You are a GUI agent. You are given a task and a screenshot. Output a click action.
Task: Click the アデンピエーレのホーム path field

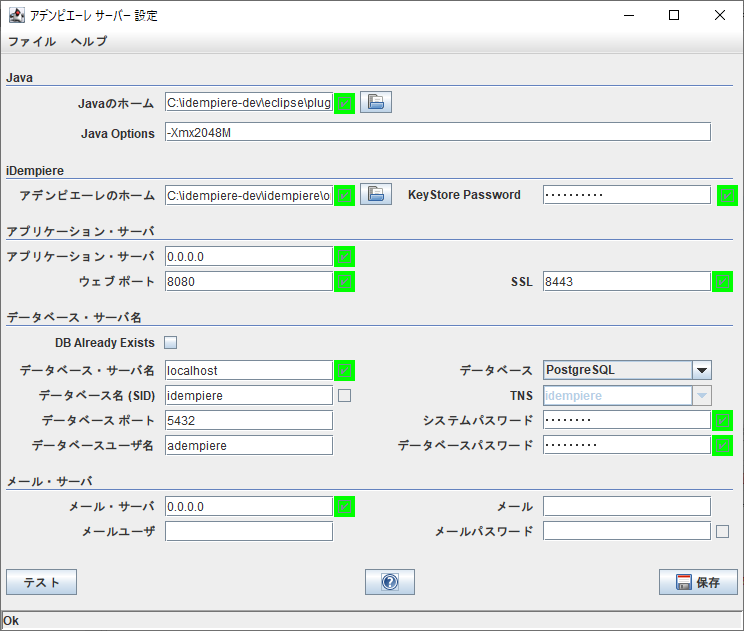pos(249,195)
